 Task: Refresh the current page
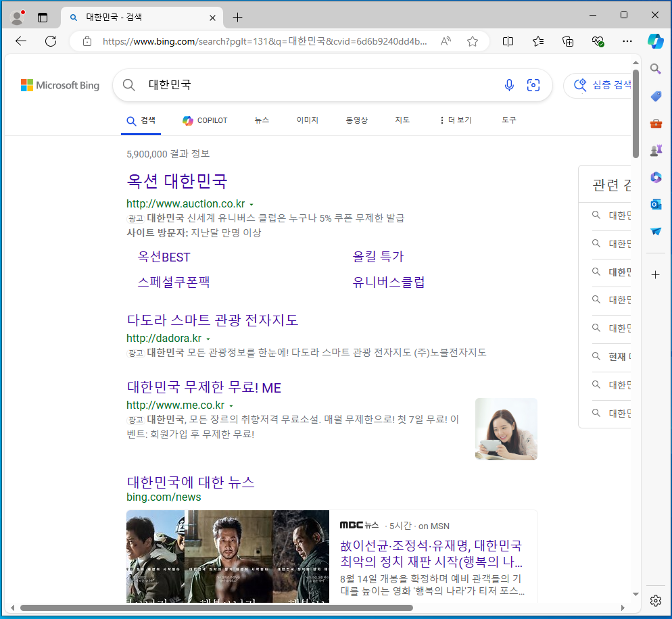(x=51, y=41)
